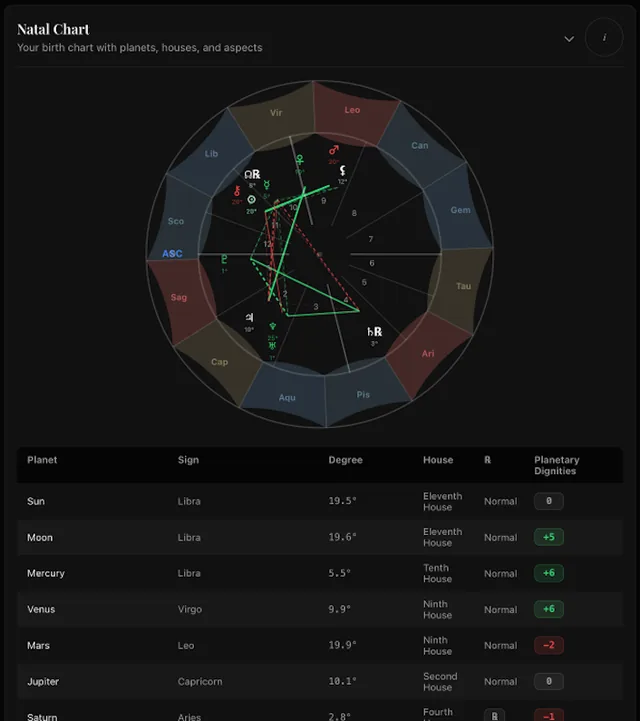Sort by the Degree column header
The image size is (640, 721).
click(x=345, y=460)
